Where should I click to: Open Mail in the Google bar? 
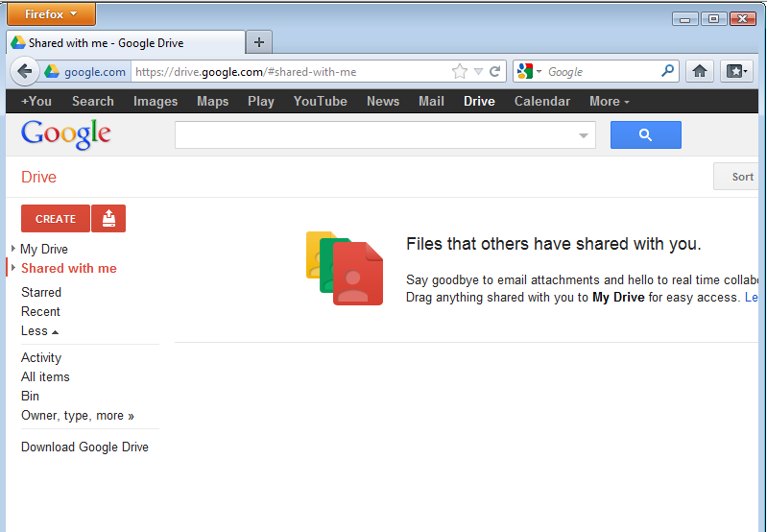(x=431, y=101)
